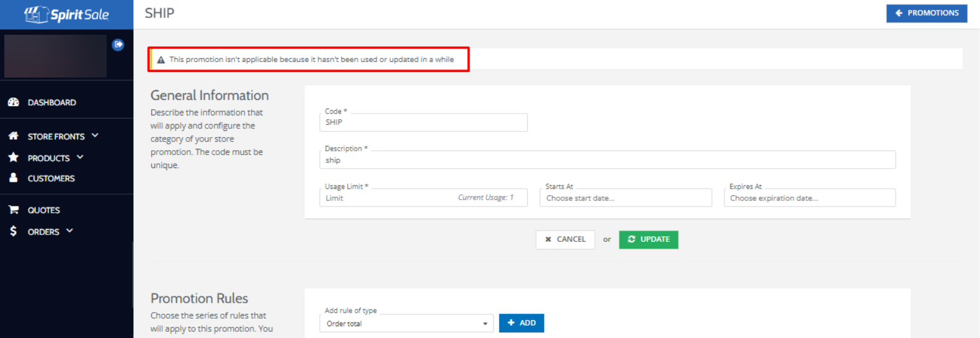Focus the Description text field

(607, 160)
